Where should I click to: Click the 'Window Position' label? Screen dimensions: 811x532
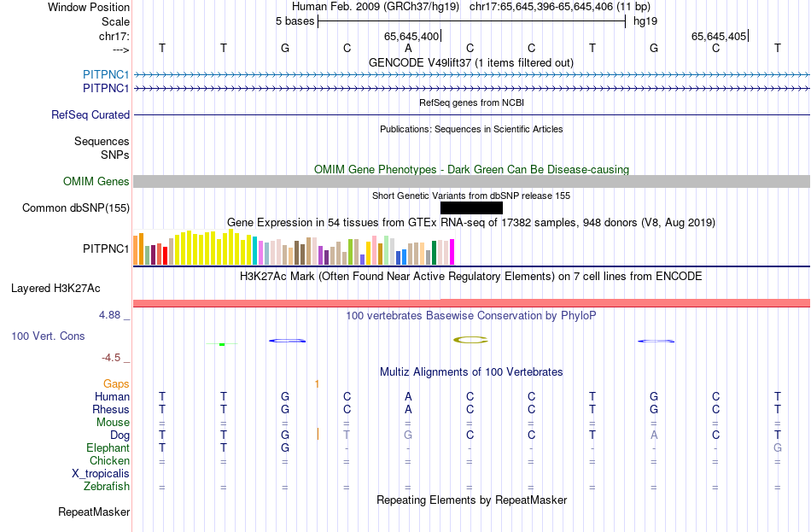tap(89, 7)
